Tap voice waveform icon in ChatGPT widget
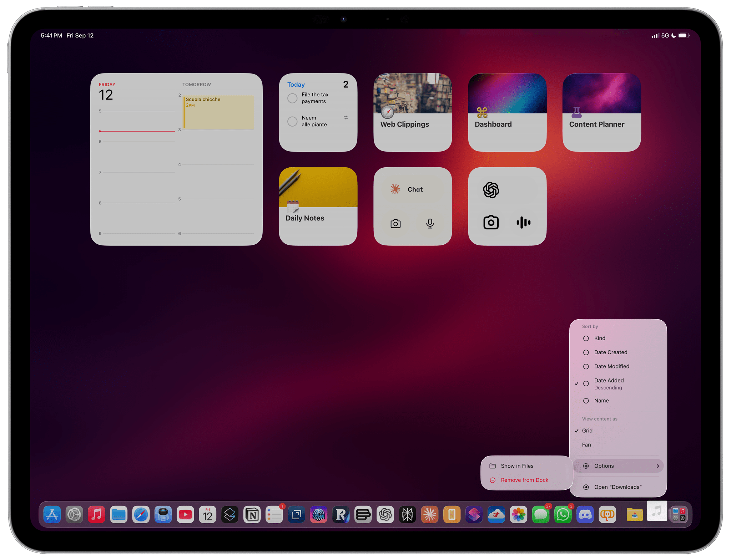731x560 pixels. [523, 223]
